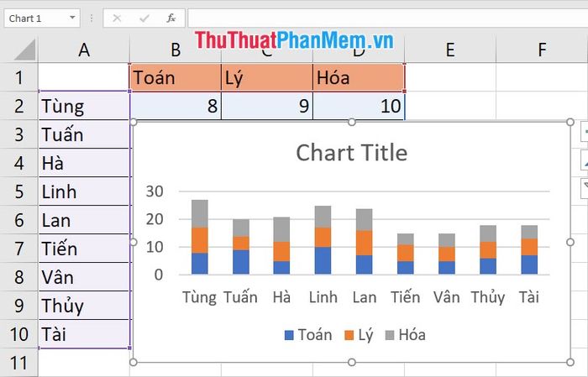
Task: Click cell D2 with value 10
Action: click(359, 106)
